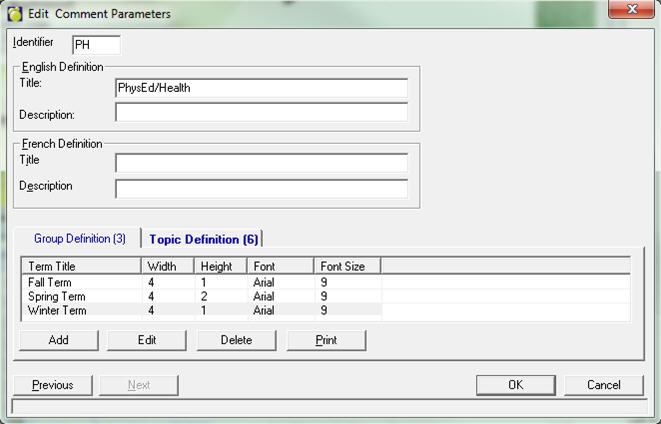Open the Topic Definition (6) tab
This screenshot has width=661, height=424.
pyautogui.click(x=203, y=239)
